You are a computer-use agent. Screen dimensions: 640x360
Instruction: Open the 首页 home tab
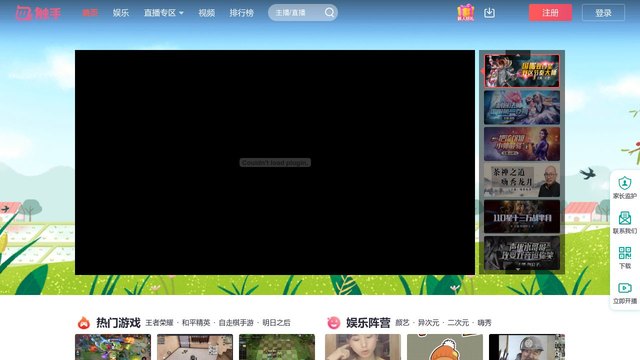tap(90, 13)
